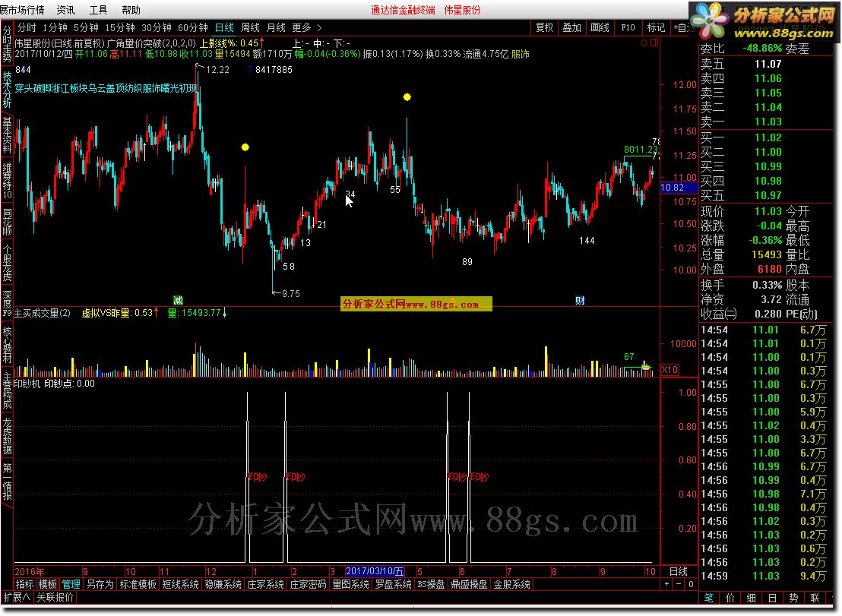Screen dimensions: 842x616
Task: Select the BS操盘 template tab
Action: pyautogui.click(x=431, y=584)
